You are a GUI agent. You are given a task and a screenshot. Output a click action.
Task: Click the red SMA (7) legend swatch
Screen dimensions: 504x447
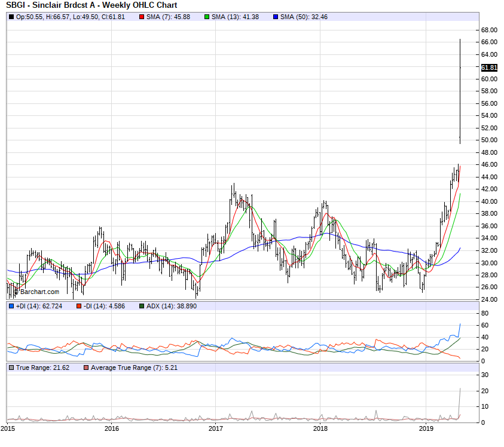coord(141,17)
